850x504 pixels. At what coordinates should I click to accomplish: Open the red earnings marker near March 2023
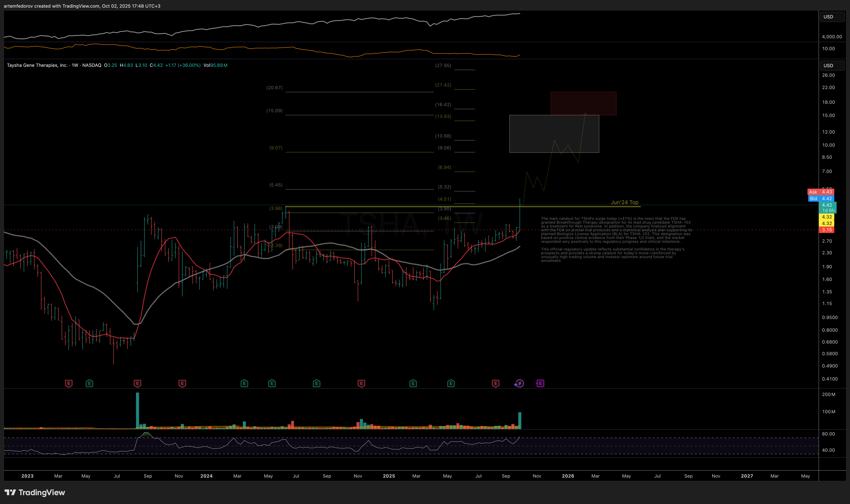[x=69, y=383]
